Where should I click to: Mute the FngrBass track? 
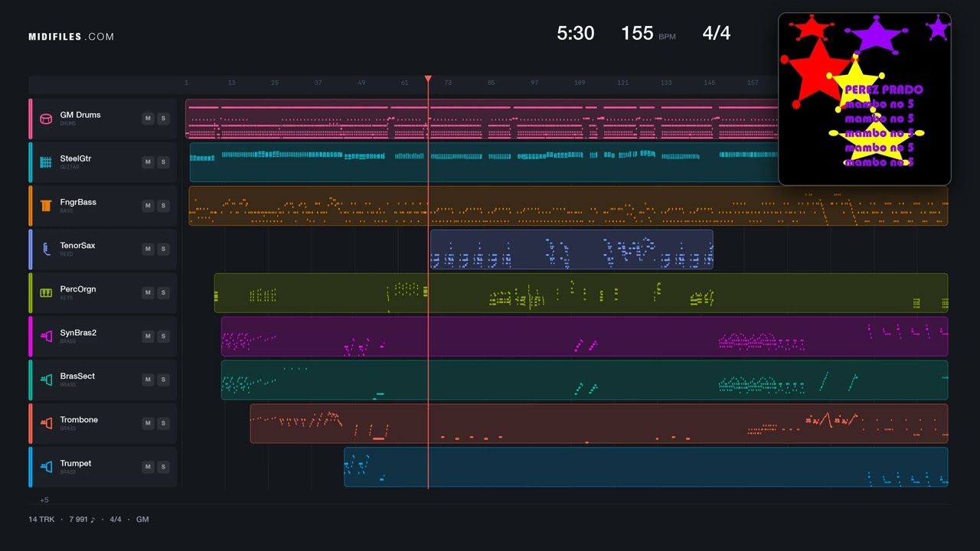coord(148,206)
